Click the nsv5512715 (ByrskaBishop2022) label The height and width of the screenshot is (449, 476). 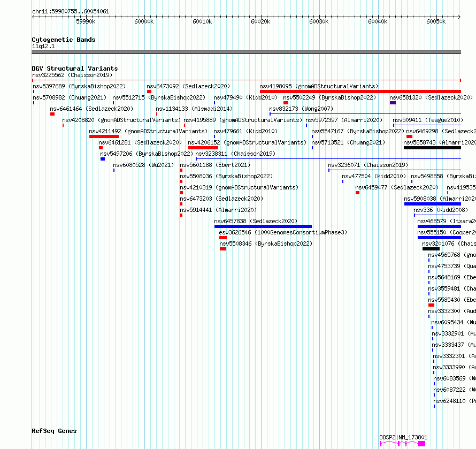(159, 97)
